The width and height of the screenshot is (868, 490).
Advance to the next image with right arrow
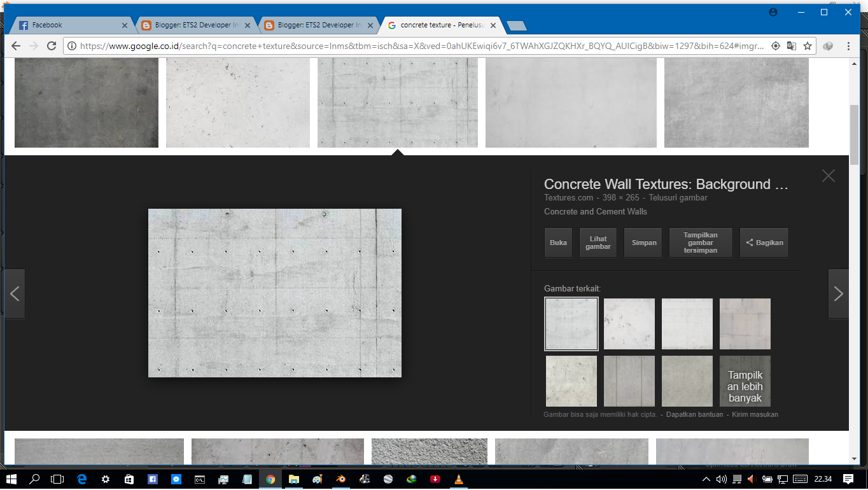click(x=838, y=293)
